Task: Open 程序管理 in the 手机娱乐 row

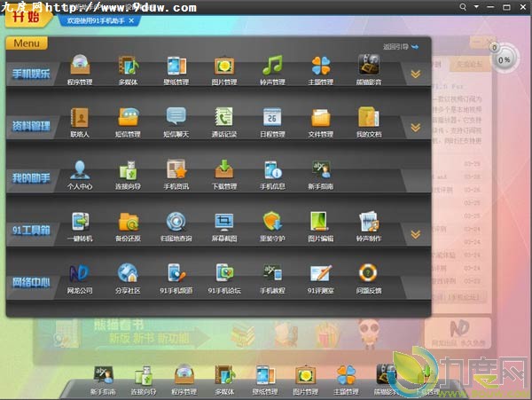Action: [x=80, y=69]
